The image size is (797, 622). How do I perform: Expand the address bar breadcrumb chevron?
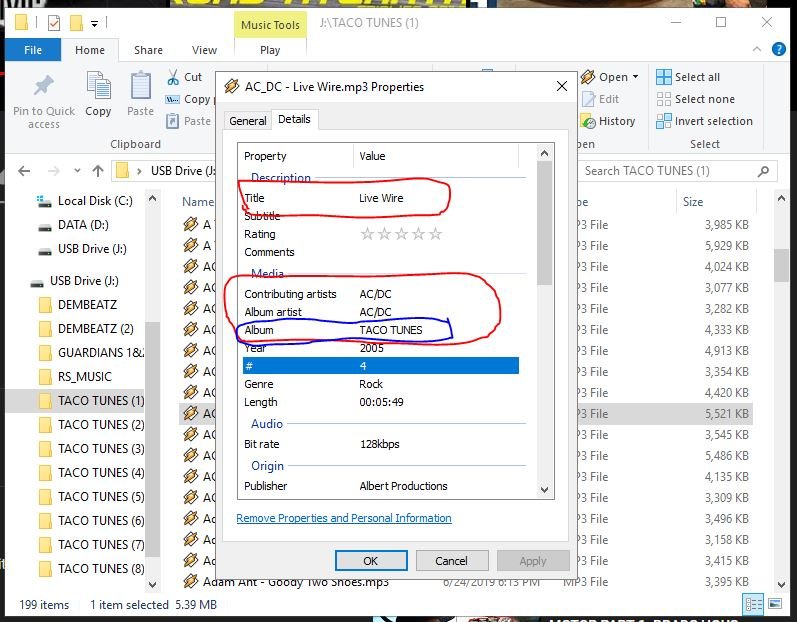139,171
